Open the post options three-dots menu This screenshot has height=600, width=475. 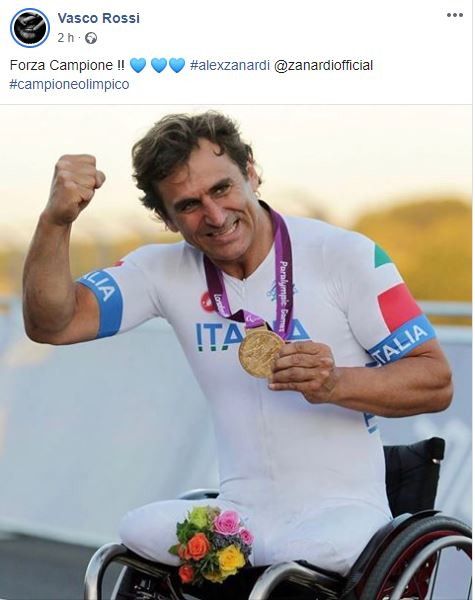click(x=454, y=15)
